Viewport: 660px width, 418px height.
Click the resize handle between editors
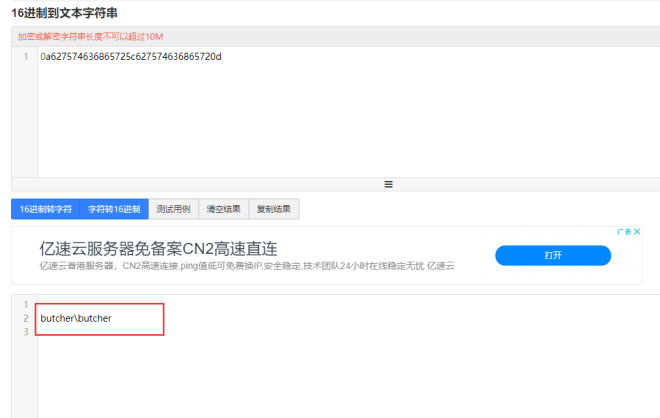[388, 184]
